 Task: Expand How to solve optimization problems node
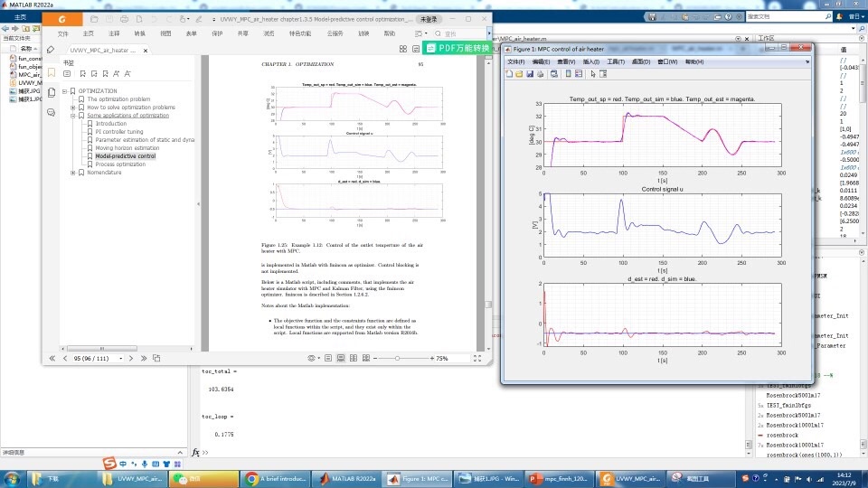(x=73, y=108)
